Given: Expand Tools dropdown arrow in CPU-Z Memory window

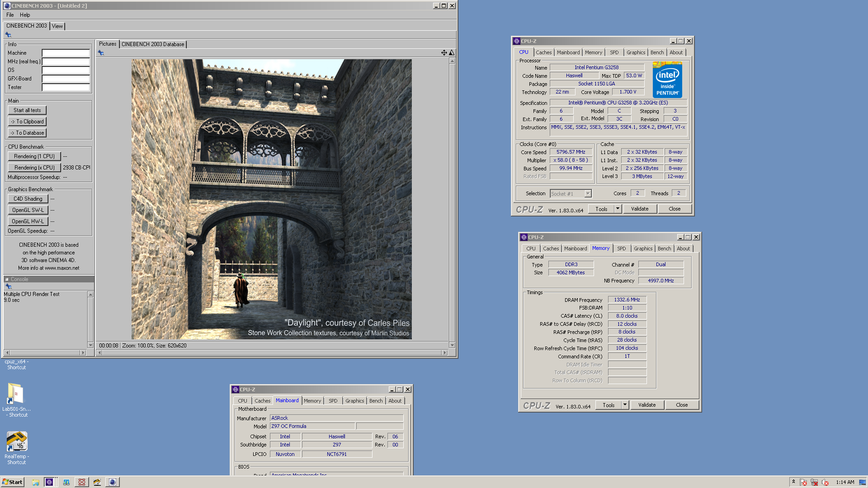Looking at the screenshot, I should point(625,405).
